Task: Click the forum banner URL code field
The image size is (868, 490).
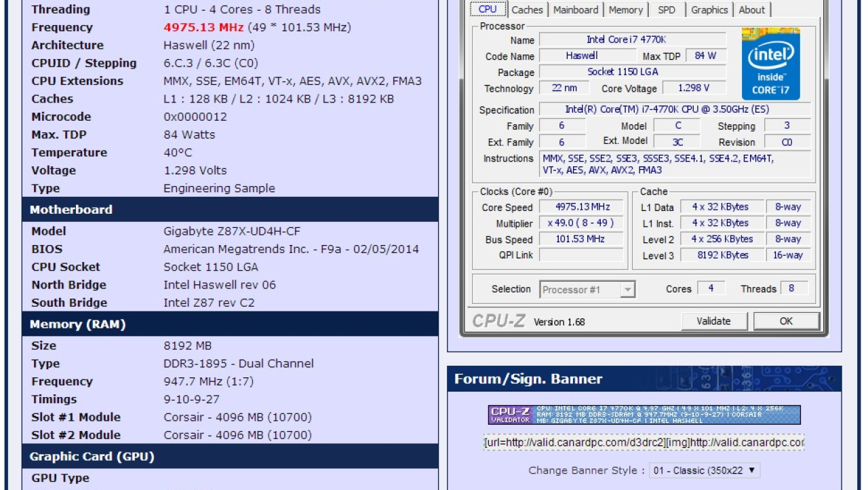Action: point(644,442)
